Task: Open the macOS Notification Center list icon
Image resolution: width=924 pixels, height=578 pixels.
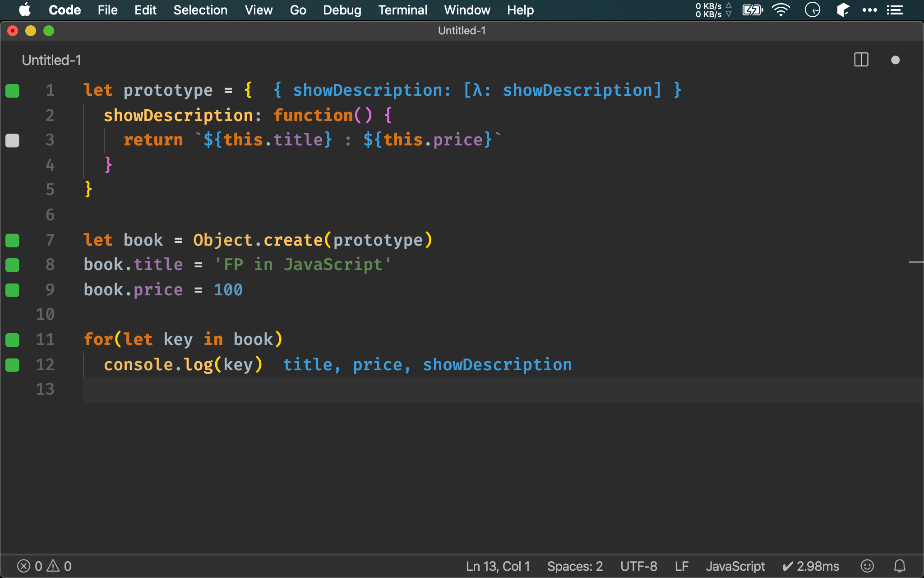Action: tap(895, 10)
